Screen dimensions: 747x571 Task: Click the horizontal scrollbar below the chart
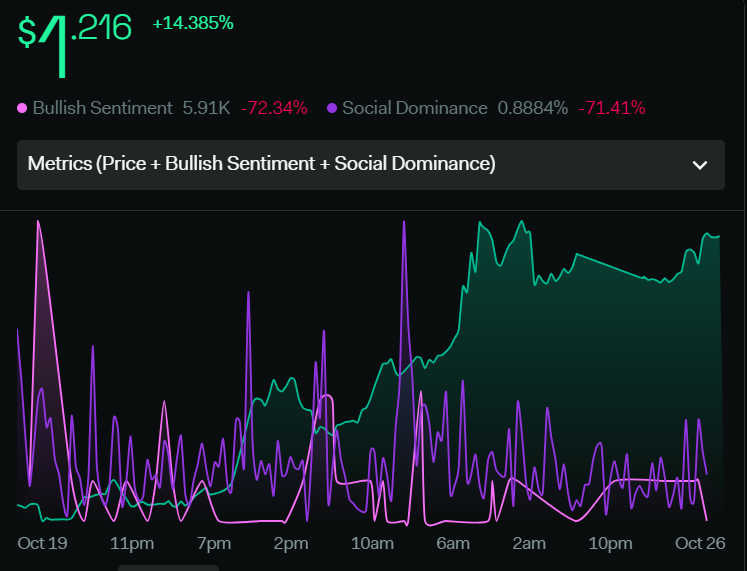click(x=168, y=568)
